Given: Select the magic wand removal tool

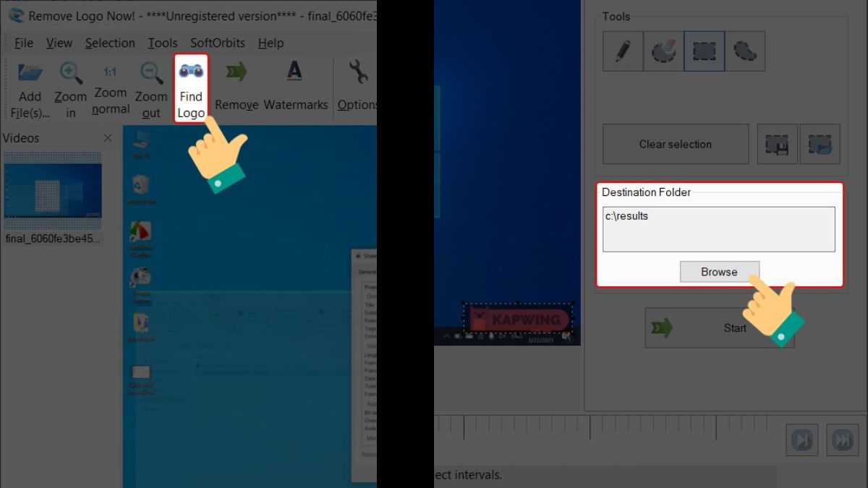Looking at the screenshot, I should pos(663,51).
